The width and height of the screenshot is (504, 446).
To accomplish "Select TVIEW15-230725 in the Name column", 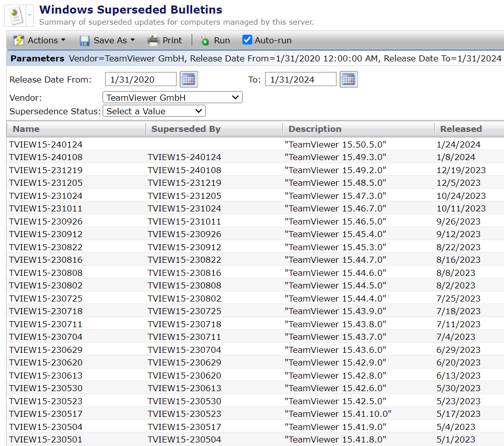I will [x=46, y=299].
